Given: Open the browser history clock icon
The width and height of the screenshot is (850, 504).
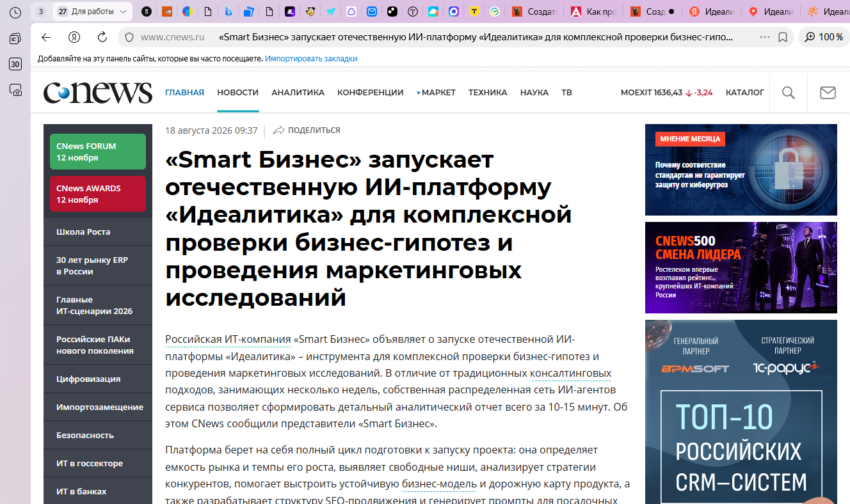Looking at the screenshot, I should pyautogui.click(x=15, y=12).
